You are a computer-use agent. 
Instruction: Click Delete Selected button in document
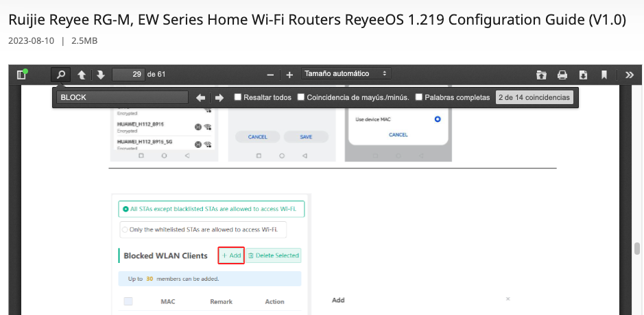pyautogui.click(x=274, y=255)
